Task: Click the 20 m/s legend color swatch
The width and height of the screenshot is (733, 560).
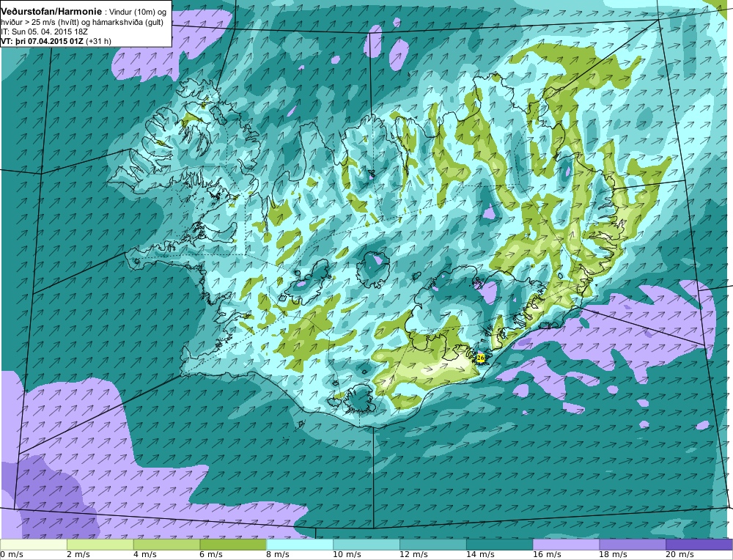Action: pos(699,545)
